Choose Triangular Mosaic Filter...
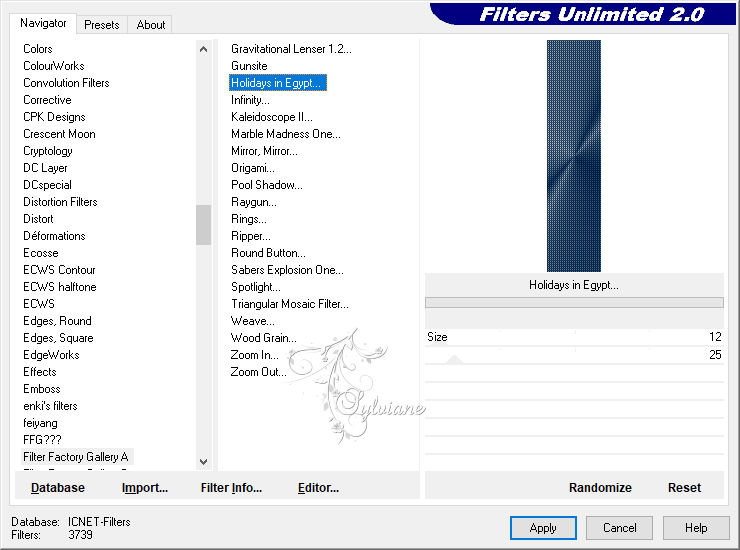The image size is (740, 550). (290, 304)
